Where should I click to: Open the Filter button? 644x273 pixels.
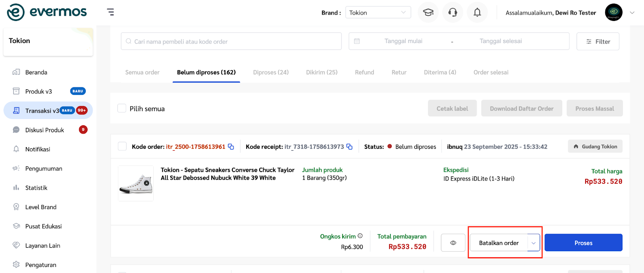[x=598, y=41]
